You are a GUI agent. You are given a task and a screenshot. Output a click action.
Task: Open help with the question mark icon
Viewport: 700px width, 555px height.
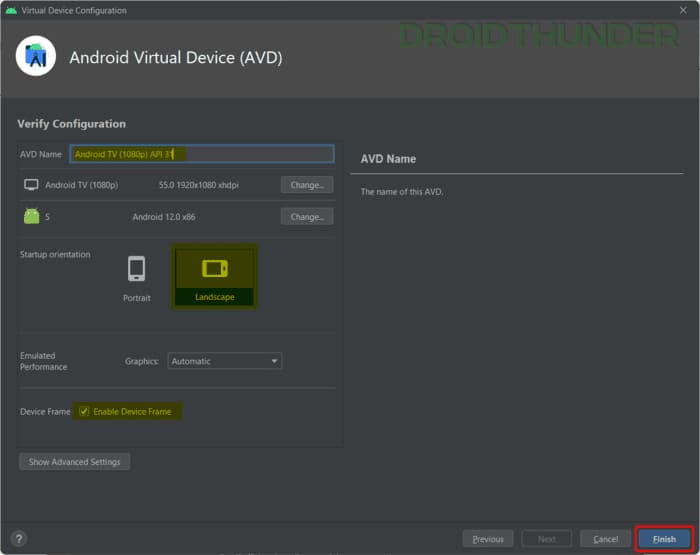coord(19,539)
